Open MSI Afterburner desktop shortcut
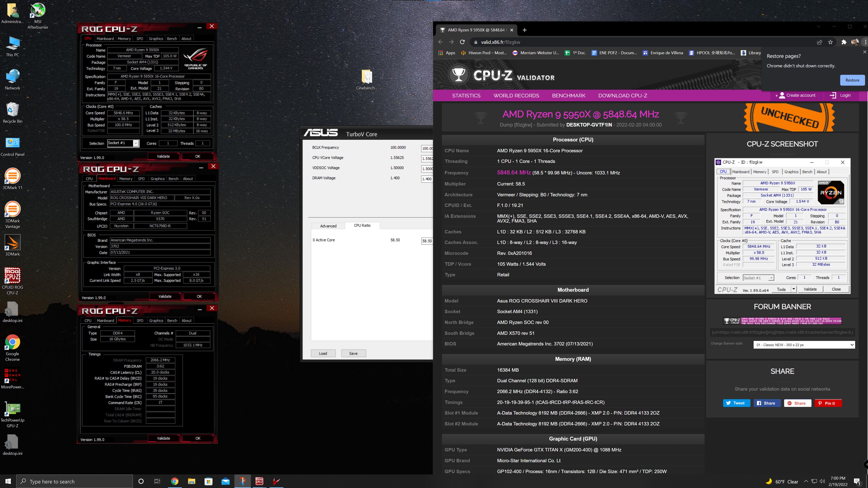Image resolution: width=868 pixels, height=488 pixels. click(x=38, y=16)
